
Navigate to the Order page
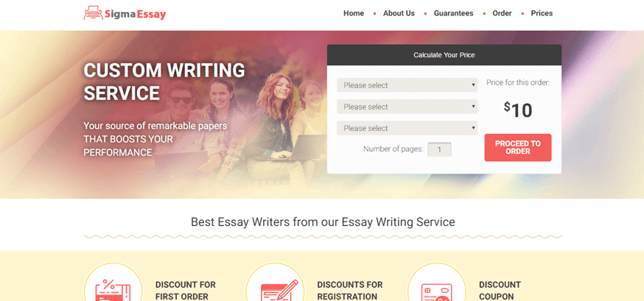click(502, 13)
